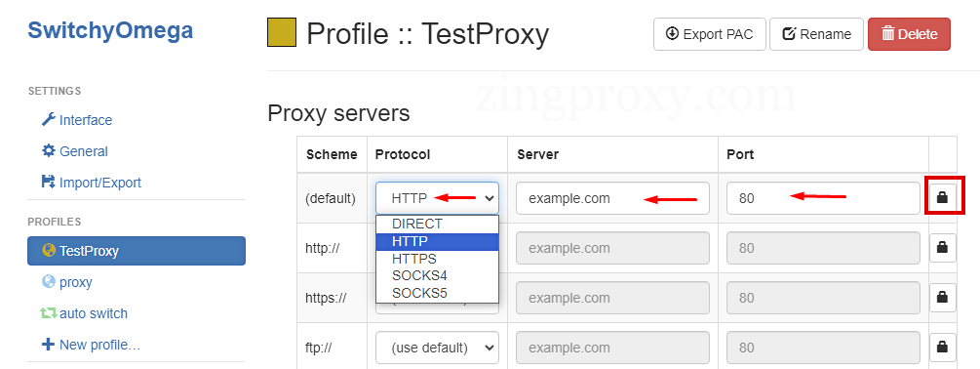
Task: Rename the TestProxy profile
Action: pyautogui.click(x=816, y=34)
